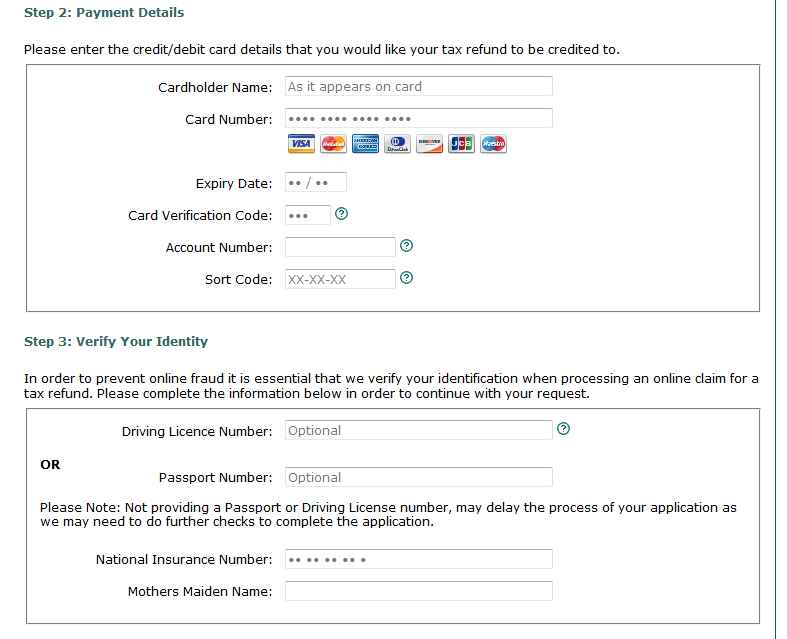Focus the National Insurance Number field

point(418,560)
